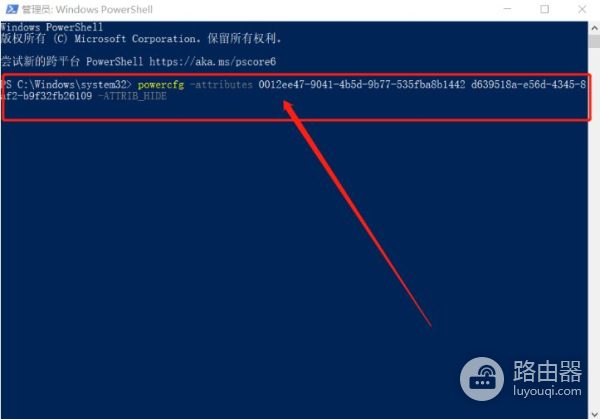This screenshot has height=419, width=600.
Task: Click the round router logo watermark icon
Action: point(482,379)
